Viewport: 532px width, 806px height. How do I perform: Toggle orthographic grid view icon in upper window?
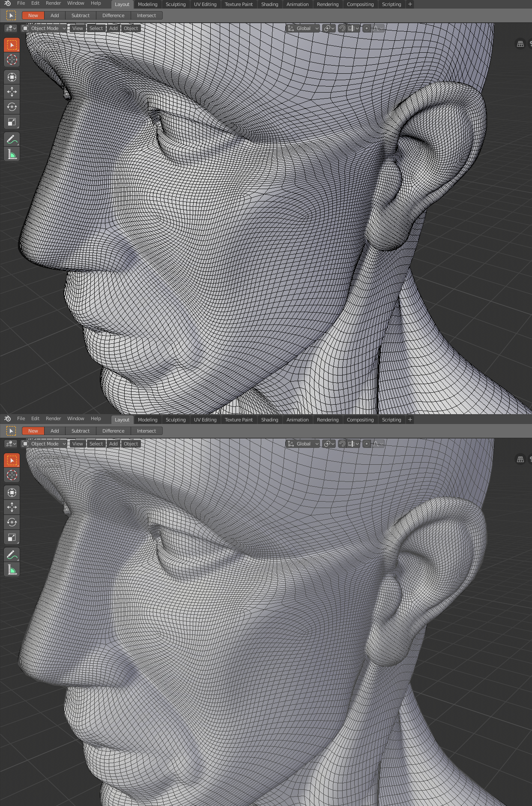520,44
